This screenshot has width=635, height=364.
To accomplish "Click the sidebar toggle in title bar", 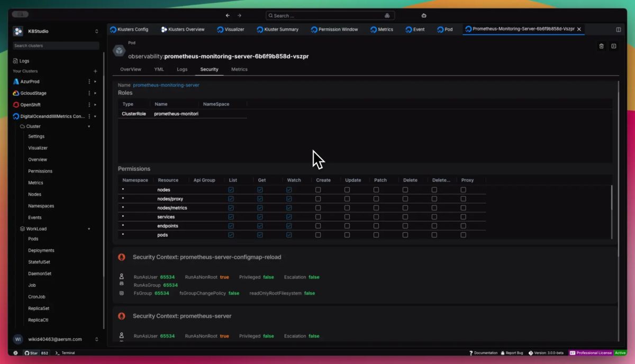I will pos(20,14).
